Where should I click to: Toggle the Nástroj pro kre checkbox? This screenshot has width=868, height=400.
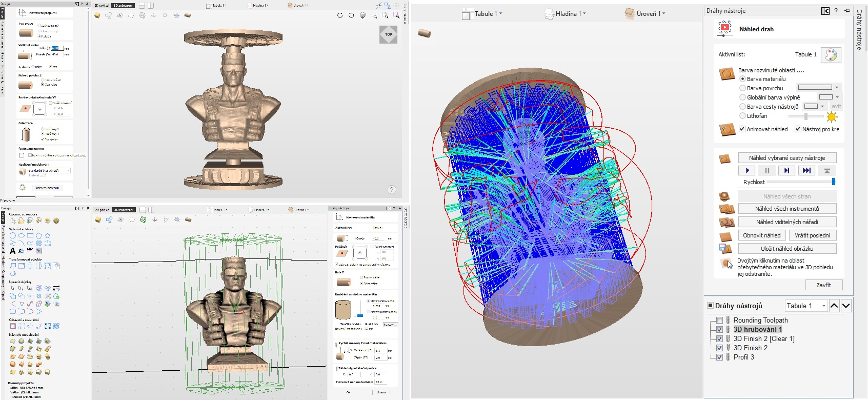click(x=798, y=129)
